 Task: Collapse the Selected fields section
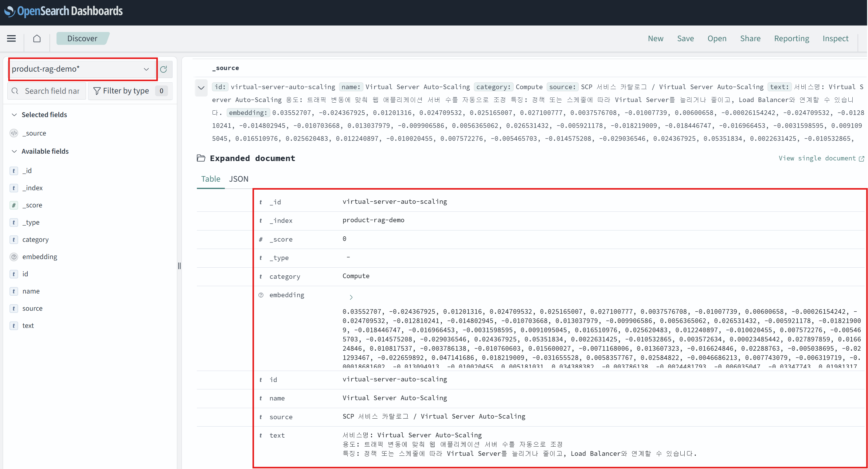tap(14, 115)
